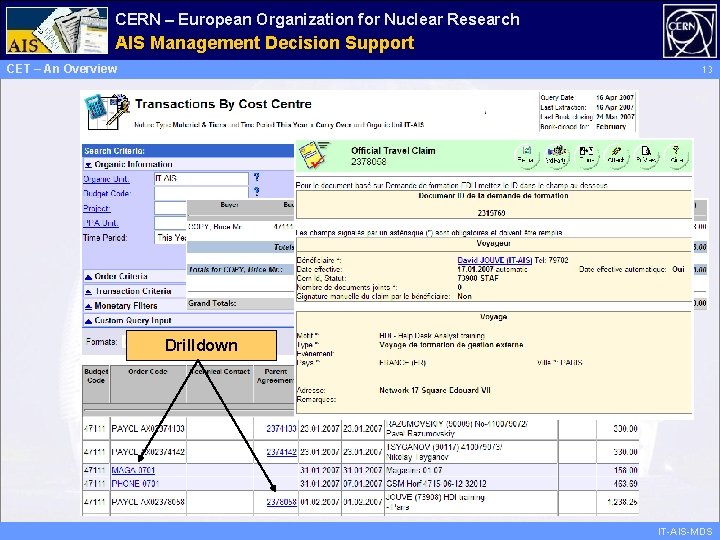The width and height of the screenshot is (720, 540).
Task: Click the JOUVE (73908) HDI training description
Action: pos(435,502)
